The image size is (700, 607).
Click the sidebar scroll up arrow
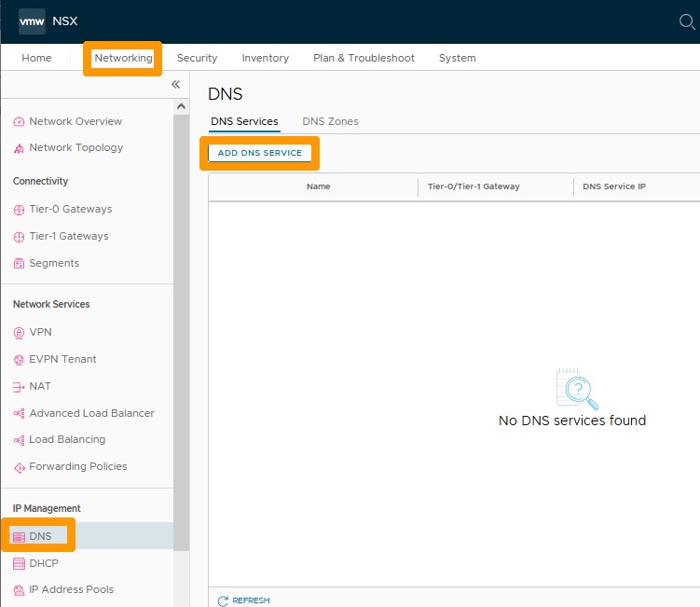click(x=181, y=106)
